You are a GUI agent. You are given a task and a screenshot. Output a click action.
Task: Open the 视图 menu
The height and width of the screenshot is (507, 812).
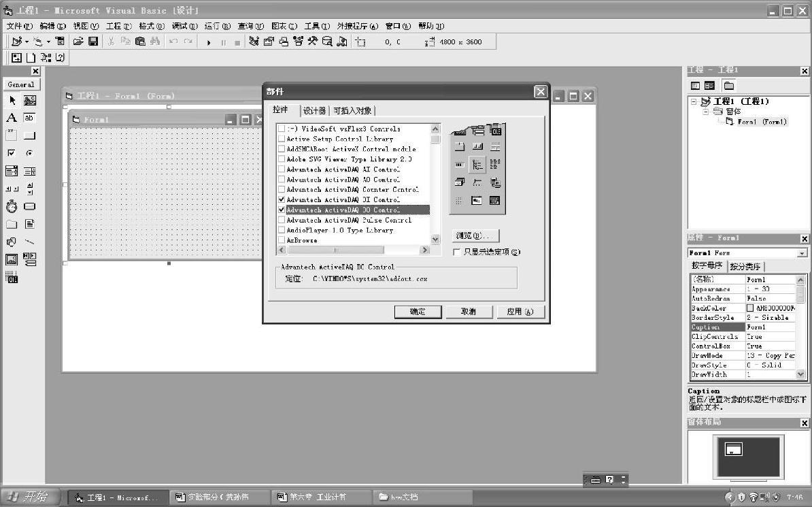pos(86,26)
